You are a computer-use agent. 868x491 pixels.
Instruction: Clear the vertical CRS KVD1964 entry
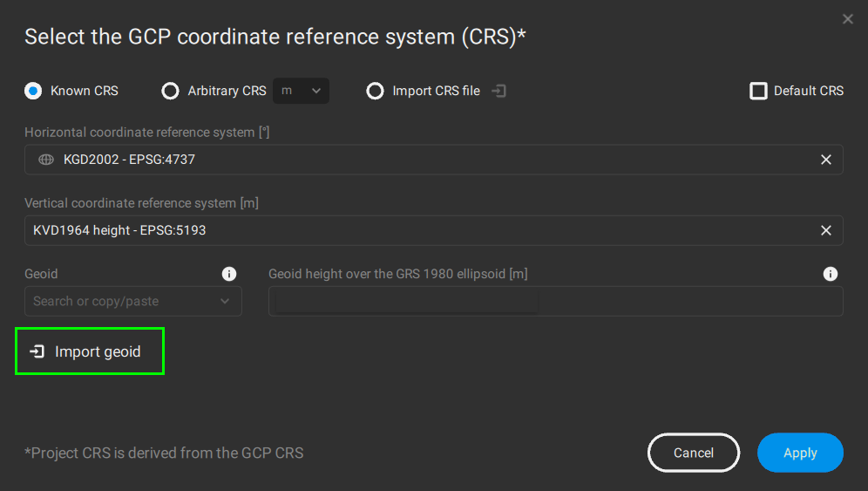(825, 230)
